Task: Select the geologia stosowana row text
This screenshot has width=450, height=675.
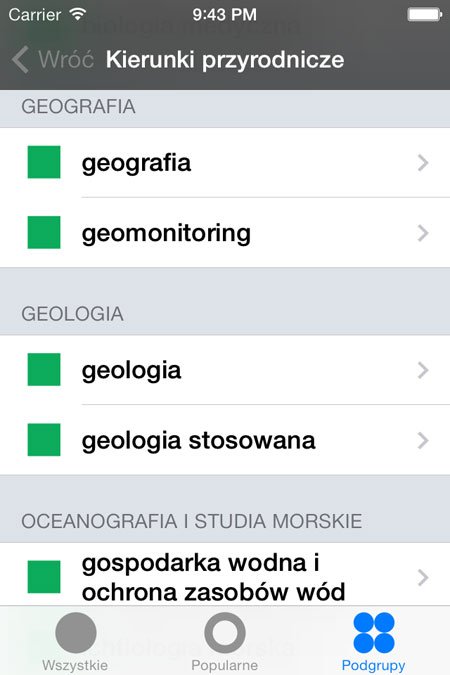Action: [x=199, y=441]
